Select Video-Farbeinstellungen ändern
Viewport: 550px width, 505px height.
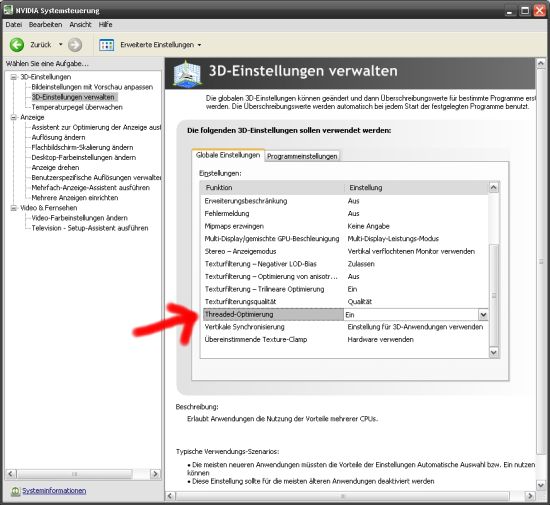point(80,218)
